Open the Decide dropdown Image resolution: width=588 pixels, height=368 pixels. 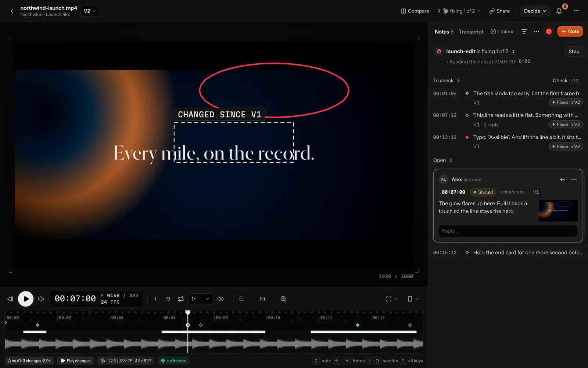pyautogui.click(x=535, y=11)
